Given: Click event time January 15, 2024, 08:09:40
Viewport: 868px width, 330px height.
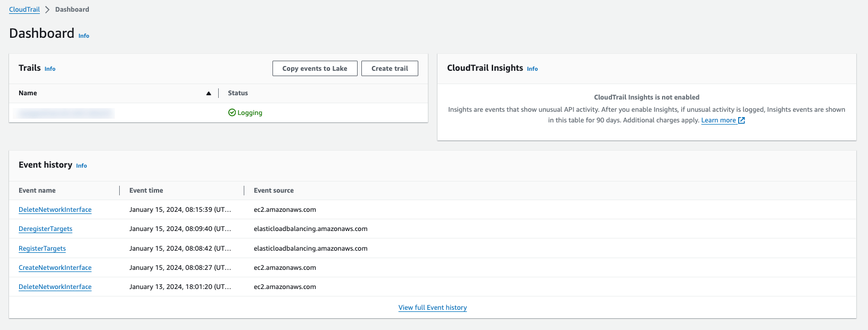Looking at the screenshot, I should pos(180,229).
